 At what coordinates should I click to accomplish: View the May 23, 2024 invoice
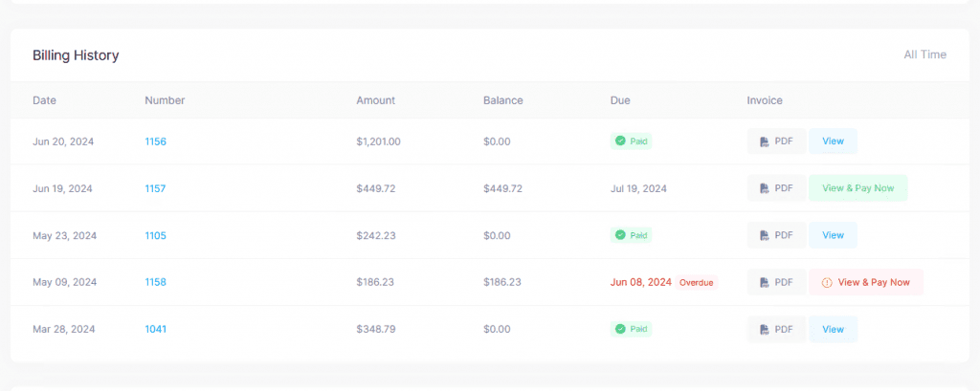click(x=833, y=235)
